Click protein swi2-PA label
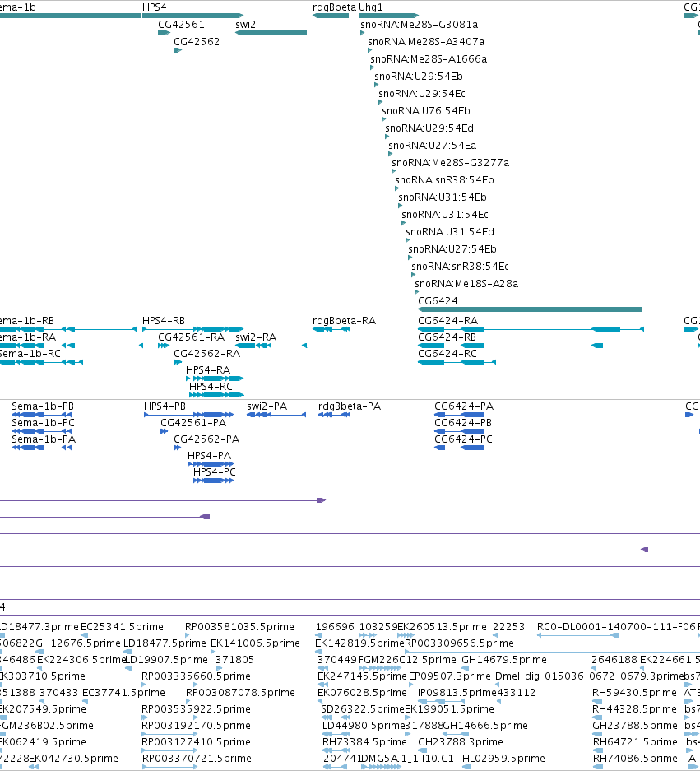The image size is (700, 771). (x=267, y=406)
